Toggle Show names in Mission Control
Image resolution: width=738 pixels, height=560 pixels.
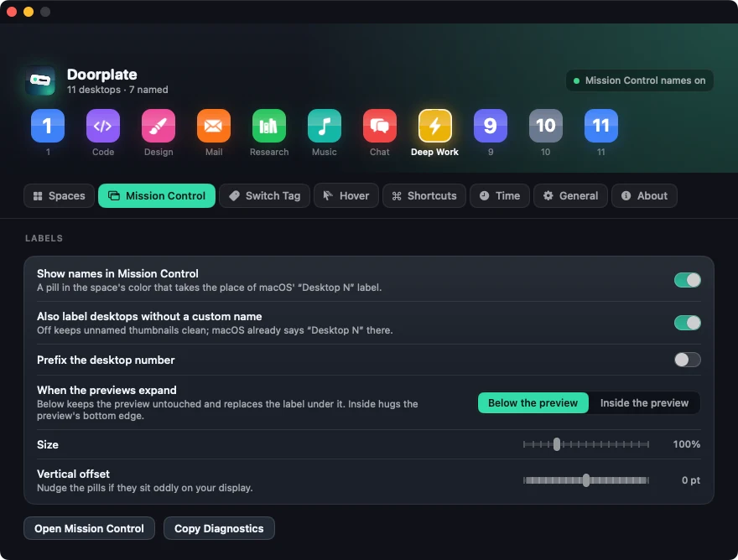click(x=688, y=280)
